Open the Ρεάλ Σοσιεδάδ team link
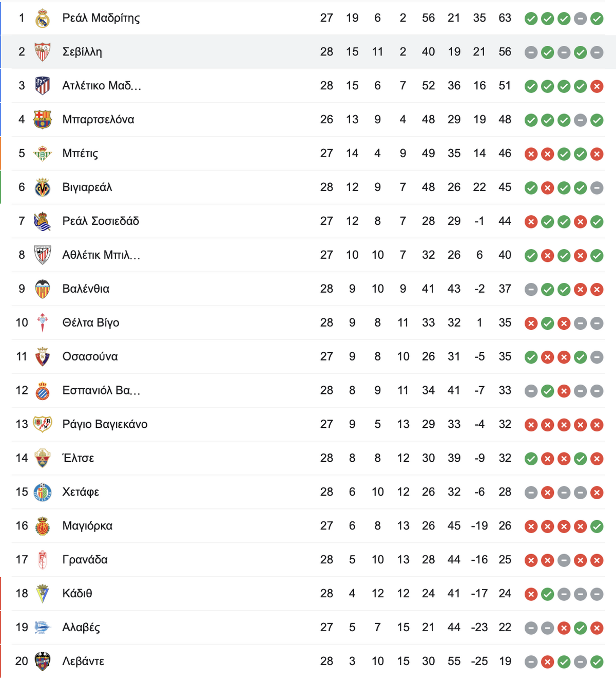Screen dimensions: 616x682 101,221
